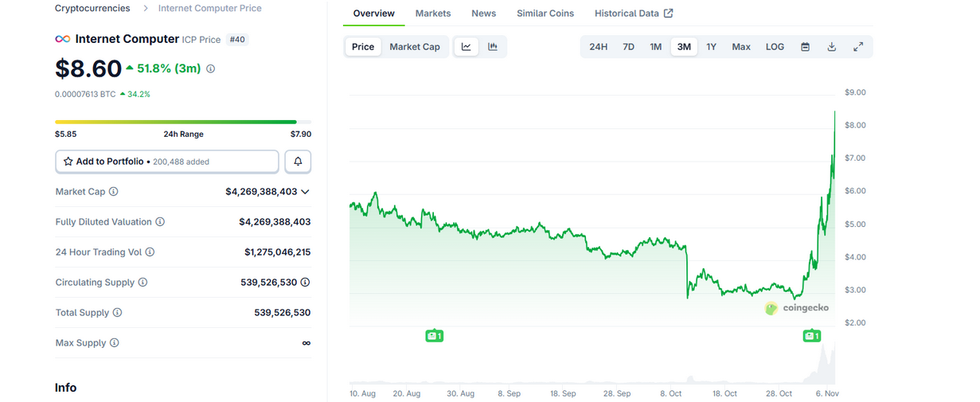Click the Max Supply info icon

coord(114,343)
